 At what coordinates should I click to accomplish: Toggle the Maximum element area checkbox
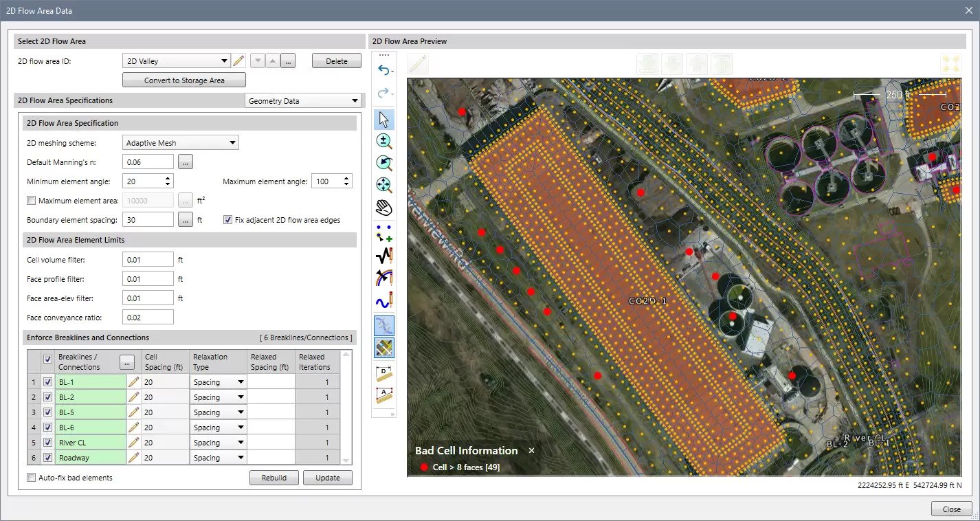click(31, 201)
